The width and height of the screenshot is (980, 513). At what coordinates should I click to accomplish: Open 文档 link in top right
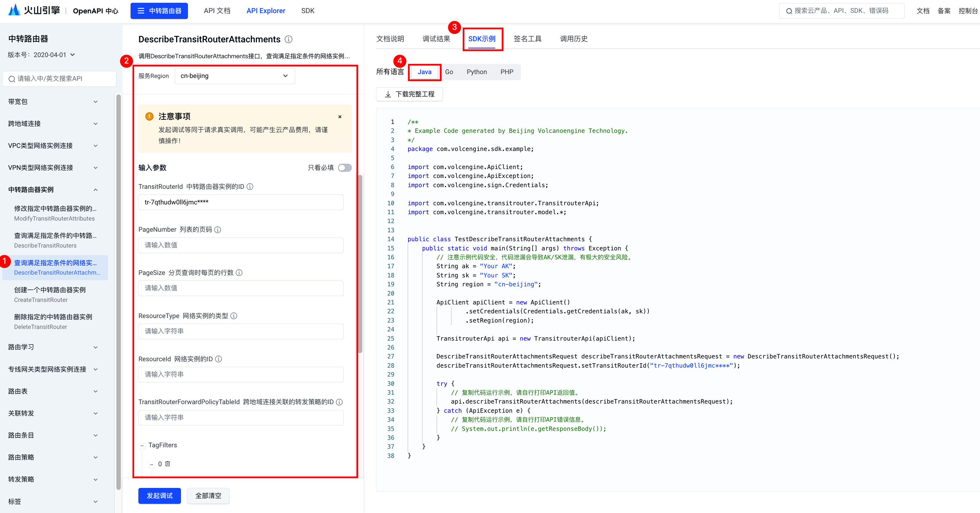coord(923,11)
